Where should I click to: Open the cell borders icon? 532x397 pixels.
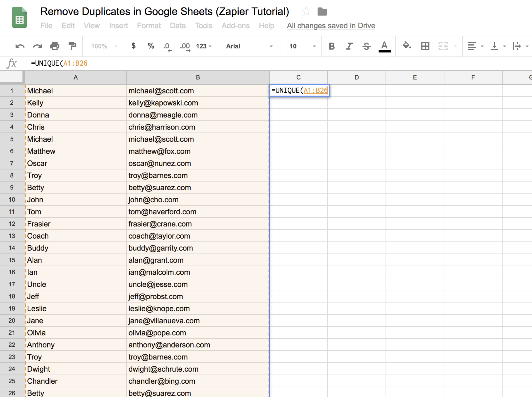click(x=425, y=46)
